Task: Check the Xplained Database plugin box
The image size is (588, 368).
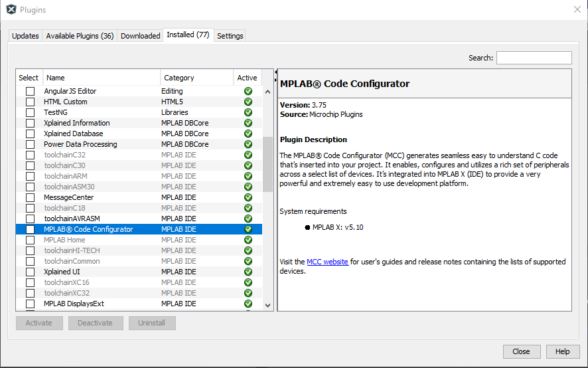Action: 30,134
